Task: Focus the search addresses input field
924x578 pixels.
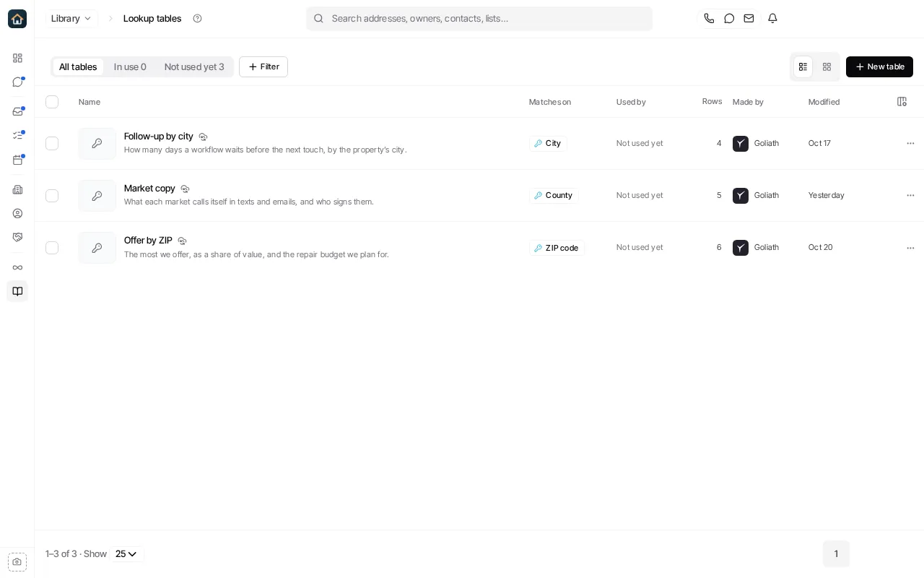Action: [x=479, y=19]
